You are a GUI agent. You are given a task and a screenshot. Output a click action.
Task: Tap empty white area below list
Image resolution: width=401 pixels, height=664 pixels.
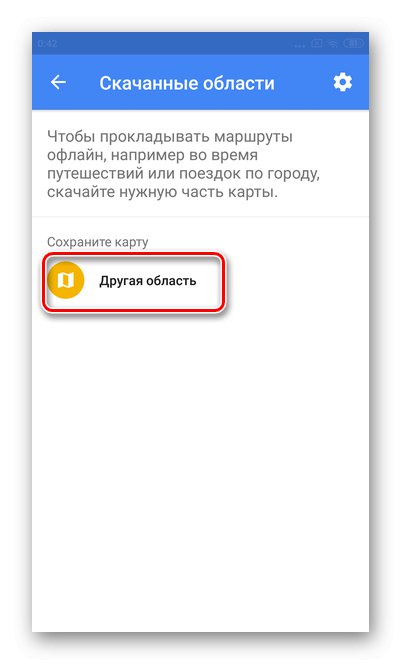(200, 466)
